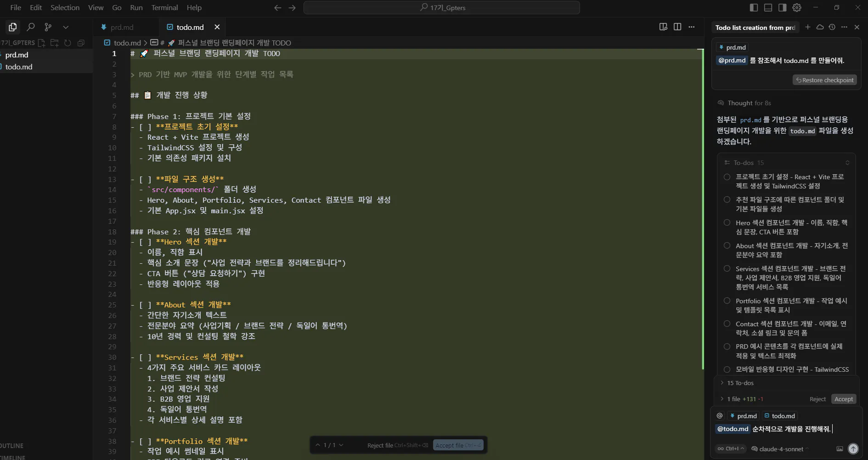Click the New Folder icon in explorer
The image size is (868, 460).
[55, 43]
